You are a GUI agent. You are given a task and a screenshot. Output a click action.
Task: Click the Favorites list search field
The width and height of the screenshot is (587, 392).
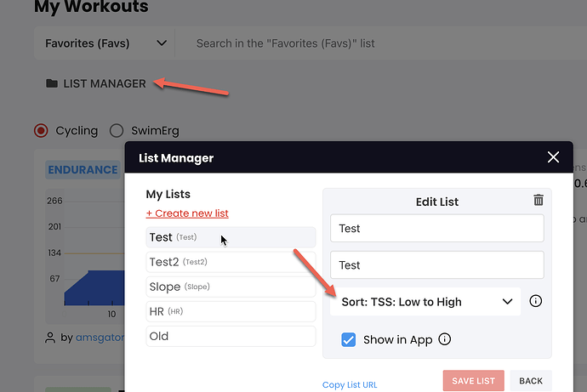tap(385, 43)
